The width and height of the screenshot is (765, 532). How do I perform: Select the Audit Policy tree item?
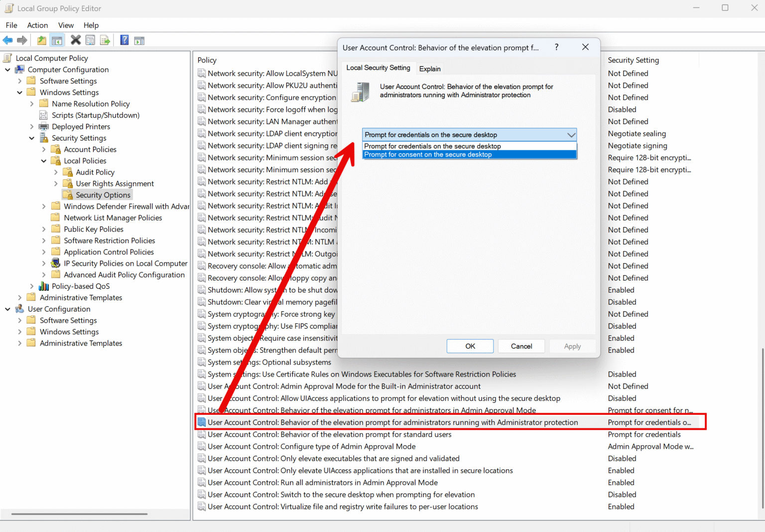pyautogui.click(x=95, y=172)
